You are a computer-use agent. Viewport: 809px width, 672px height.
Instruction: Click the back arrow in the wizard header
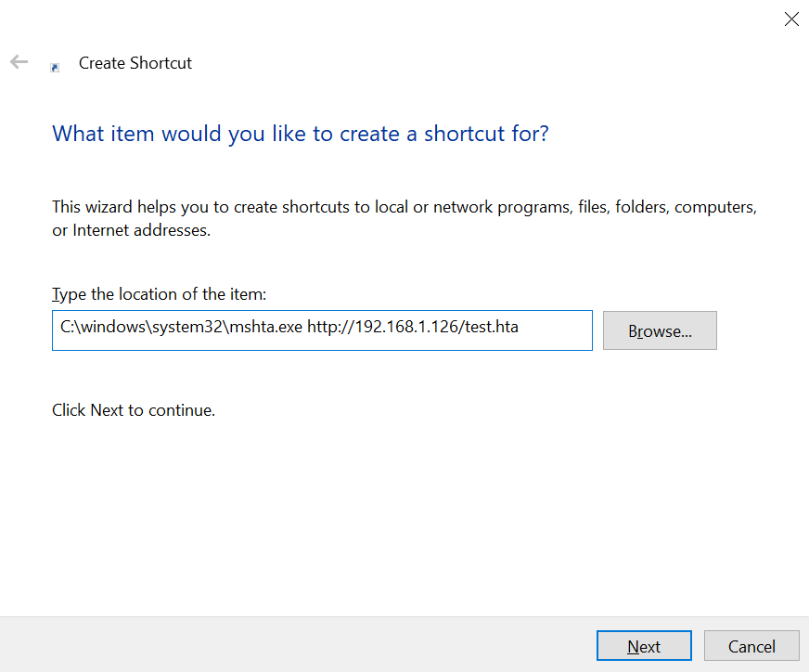19,62
